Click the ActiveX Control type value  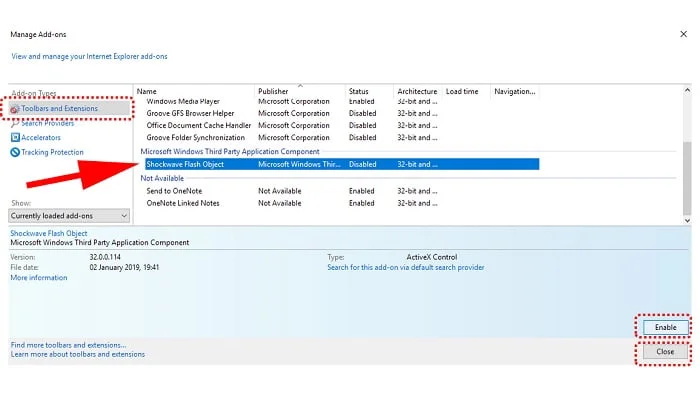(x=432, y=257)
